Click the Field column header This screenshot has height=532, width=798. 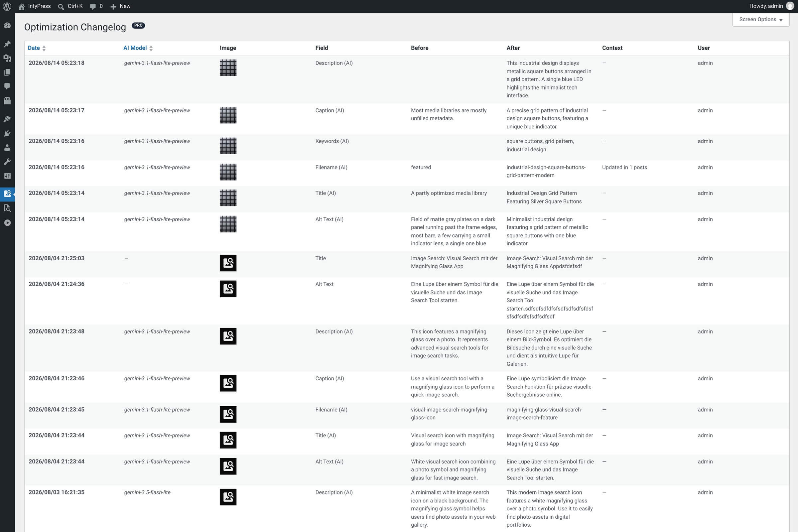(x=322, y=48)
